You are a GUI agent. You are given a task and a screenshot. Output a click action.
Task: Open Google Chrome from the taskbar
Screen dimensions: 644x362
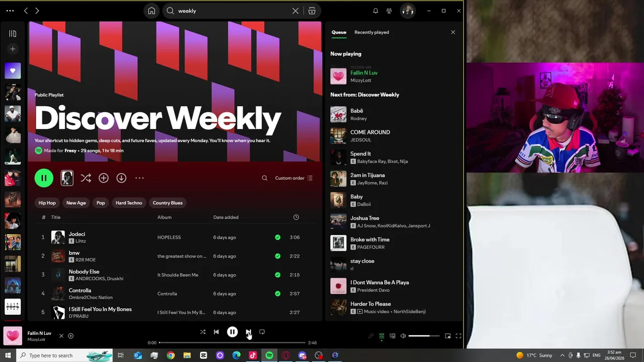[171, 355]
